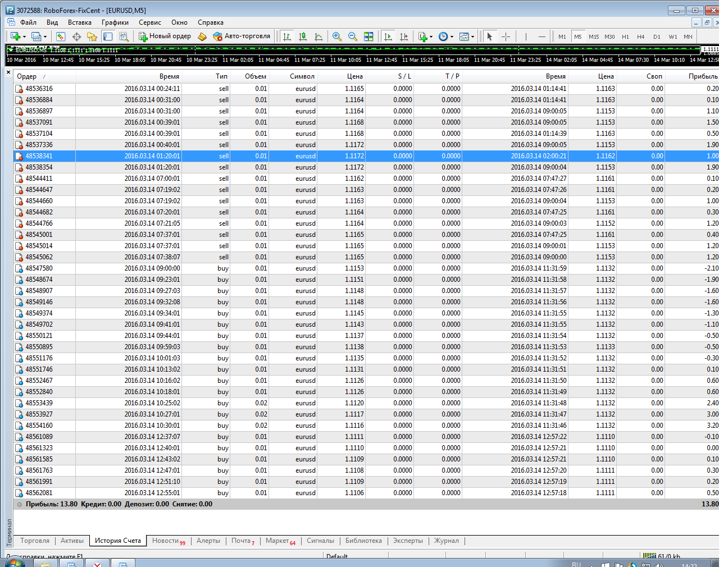728x567 pixels.
Task: Show the Navigator favorites panel
Action: 92,36
